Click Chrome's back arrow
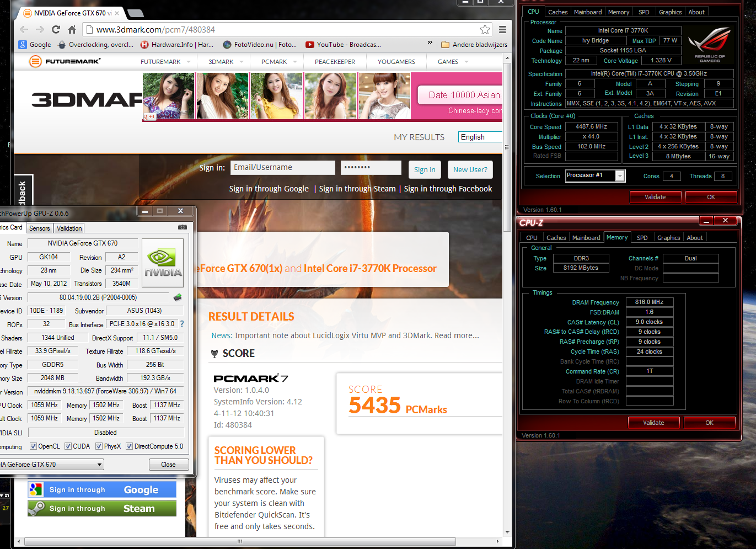The width and height of the screenshot is (756, 549). tap(24, 30)
